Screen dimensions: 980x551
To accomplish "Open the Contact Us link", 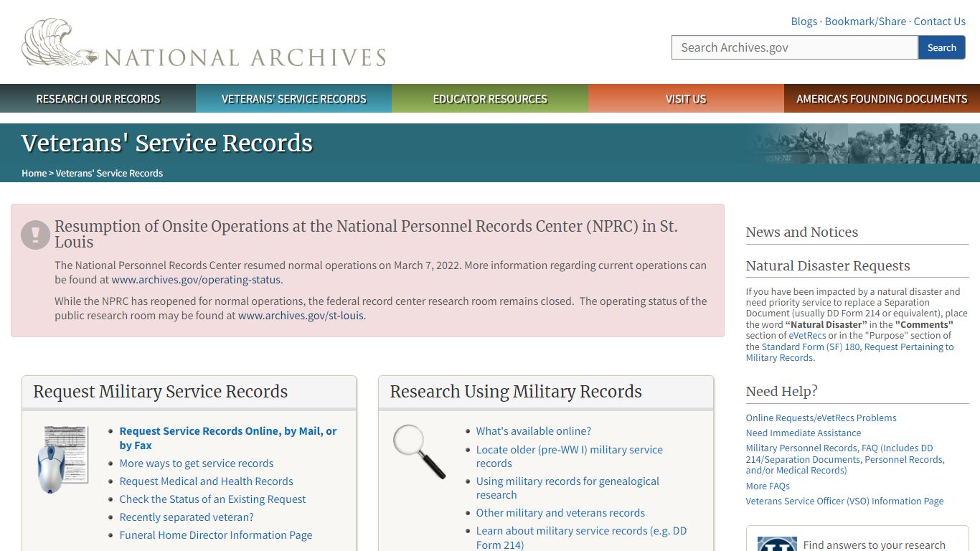I will point(939,22).
